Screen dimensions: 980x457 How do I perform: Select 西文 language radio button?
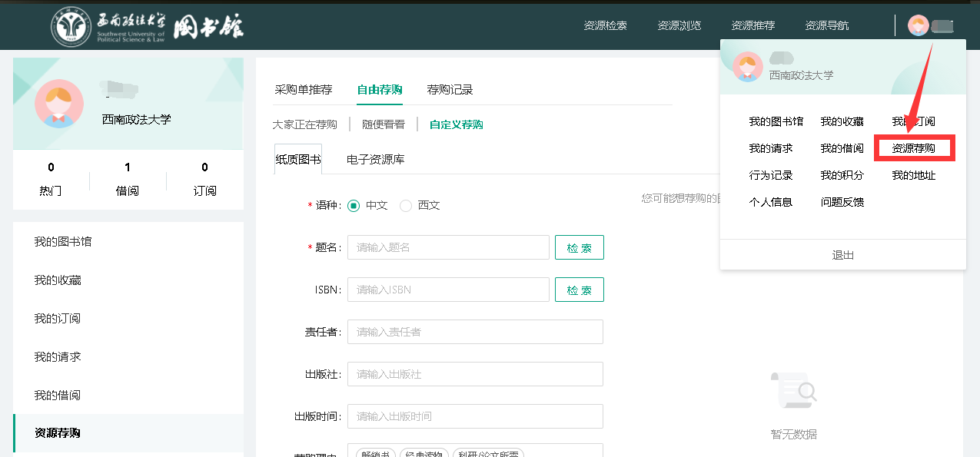click(406, 206)
